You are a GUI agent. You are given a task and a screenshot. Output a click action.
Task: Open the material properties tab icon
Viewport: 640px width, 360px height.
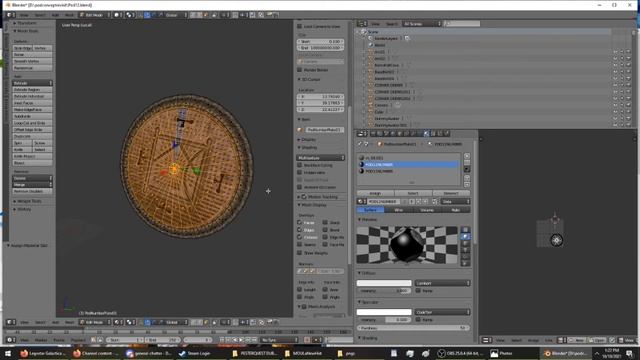[x=427, y=133]
